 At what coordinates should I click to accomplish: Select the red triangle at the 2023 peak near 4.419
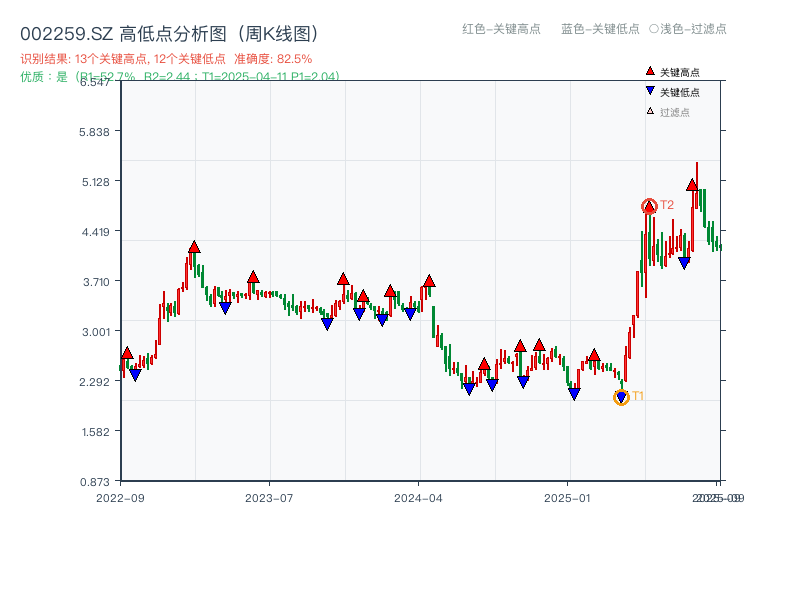coord(194,247)
